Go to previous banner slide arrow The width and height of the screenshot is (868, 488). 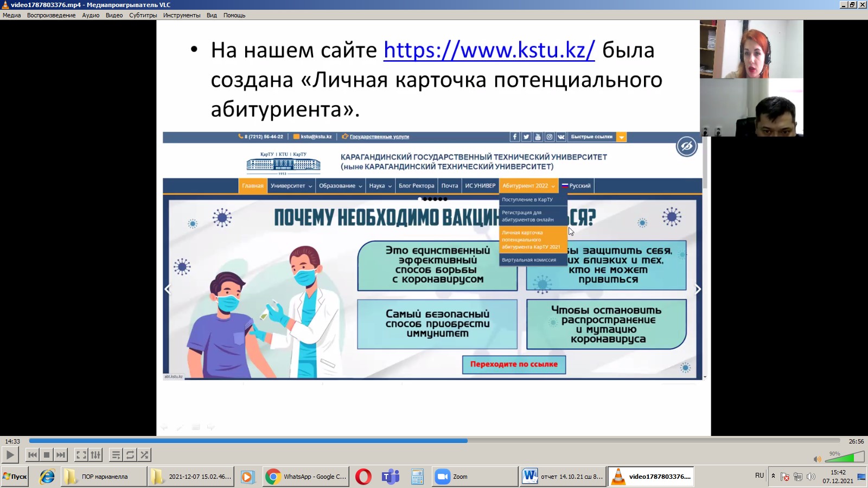(x=168, y=289)
